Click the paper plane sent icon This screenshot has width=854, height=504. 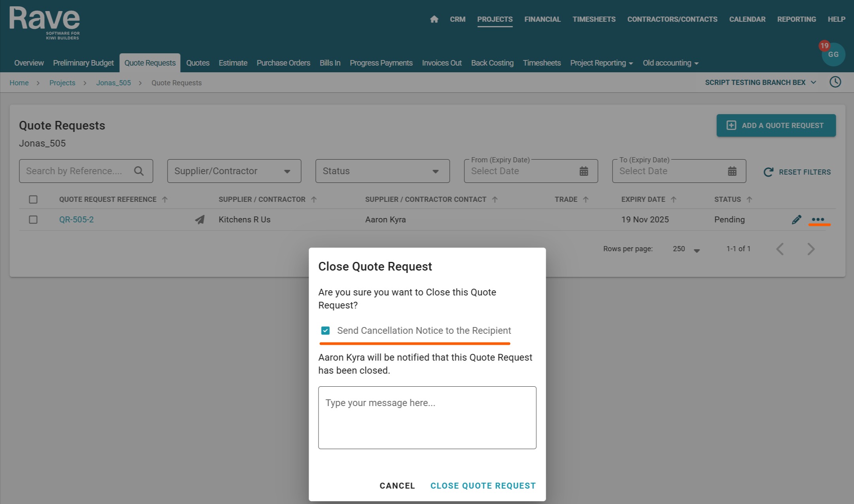[200, 220]
